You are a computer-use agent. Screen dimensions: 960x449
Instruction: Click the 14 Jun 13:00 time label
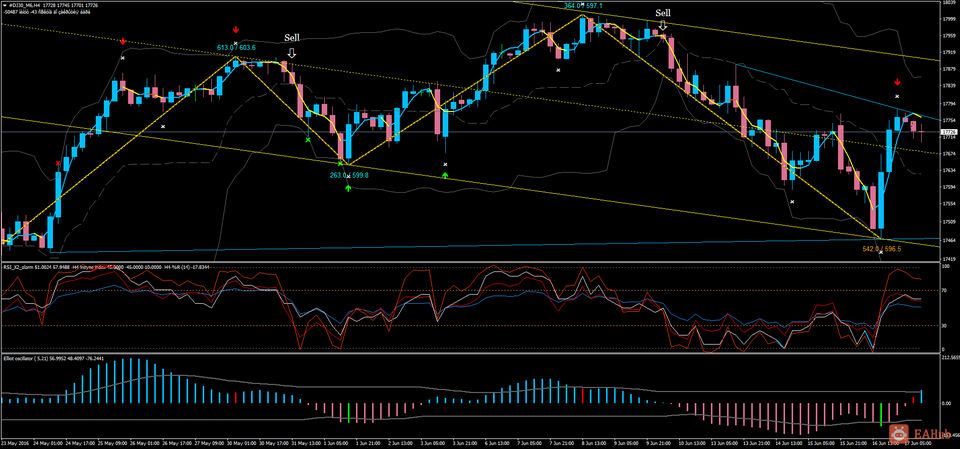[789, 443]
